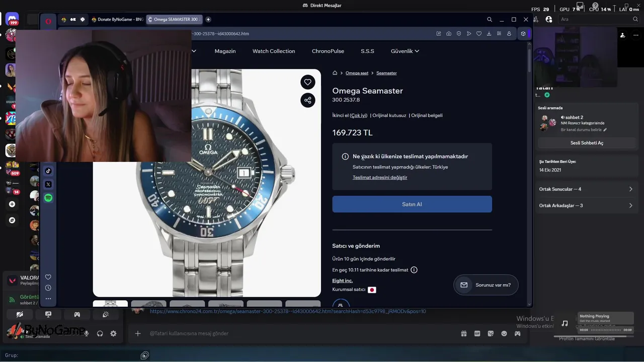Open the Opera shield privacy icon

459,34
